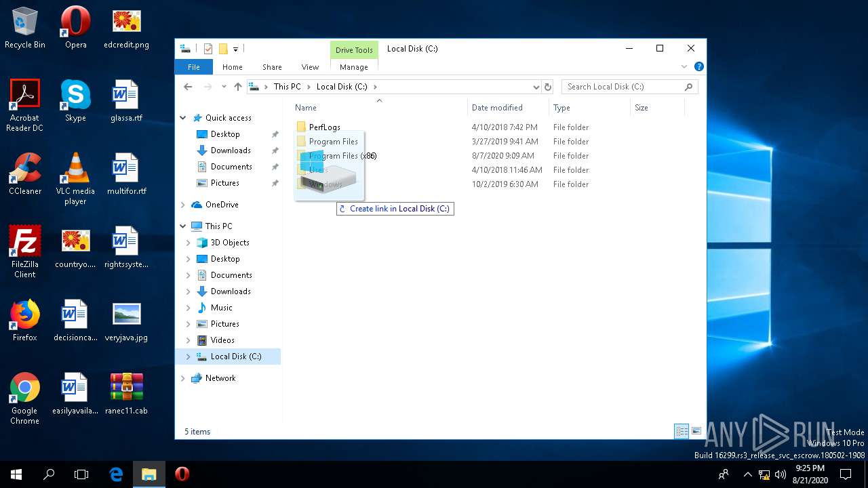Select the veryjava.jpg desktop image
This screenshot has height=488, width=868.
tap(126, 321)
